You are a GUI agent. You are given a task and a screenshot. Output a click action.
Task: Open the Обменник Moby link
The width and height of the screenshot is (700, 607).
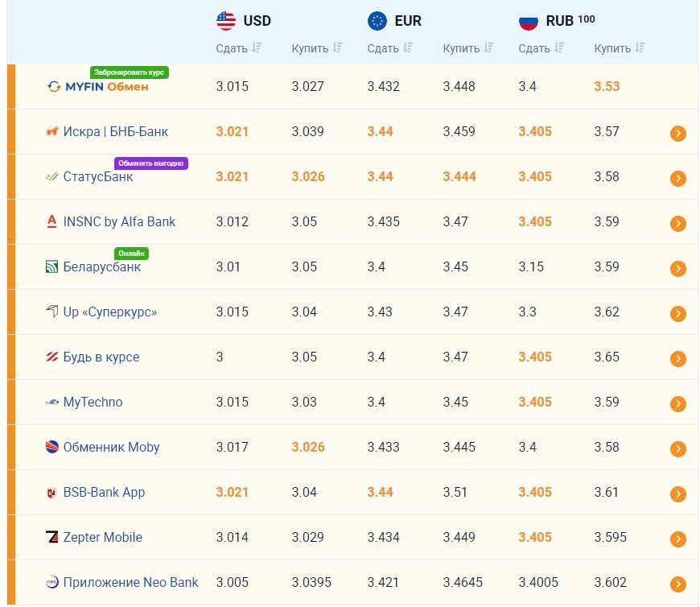pos(111,447)
